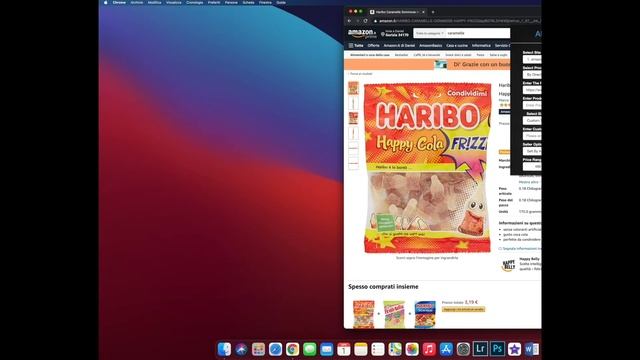This screenshot has width=640, height=360.
Task: Open Messages from the Dock
Action: point(310,349)
